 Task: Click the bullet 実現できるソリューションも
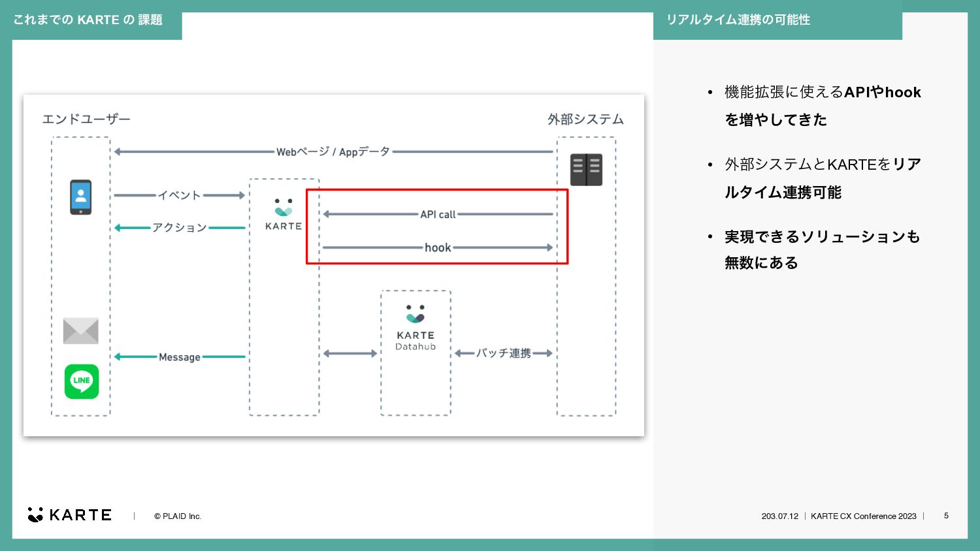tap(822, 236)
